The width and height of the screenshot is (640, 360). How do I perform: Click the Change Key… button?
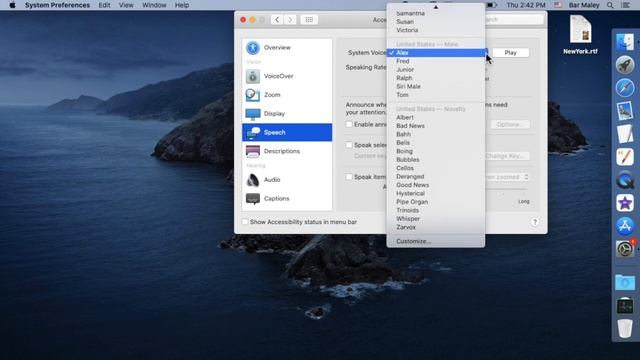(x=507, y=156)
